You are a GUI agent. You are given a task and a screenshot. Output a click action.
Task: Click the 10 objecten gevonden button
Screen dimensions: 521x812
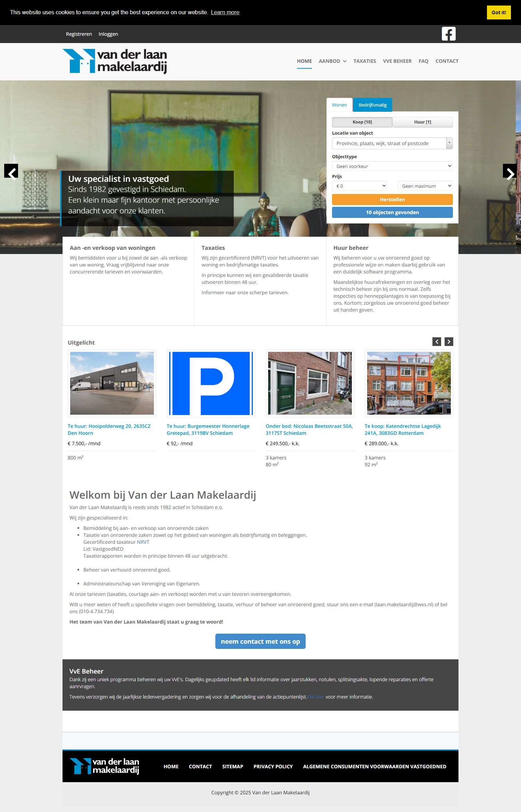tap(392, 212)
